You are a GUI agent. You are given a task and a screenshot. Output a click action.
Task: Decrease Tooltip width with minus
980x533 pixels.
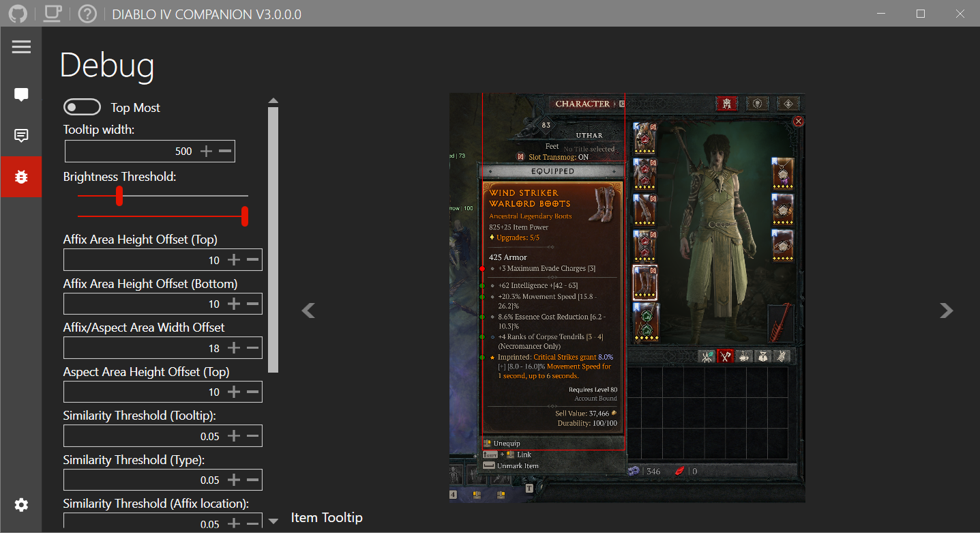[x=225, y=151]
